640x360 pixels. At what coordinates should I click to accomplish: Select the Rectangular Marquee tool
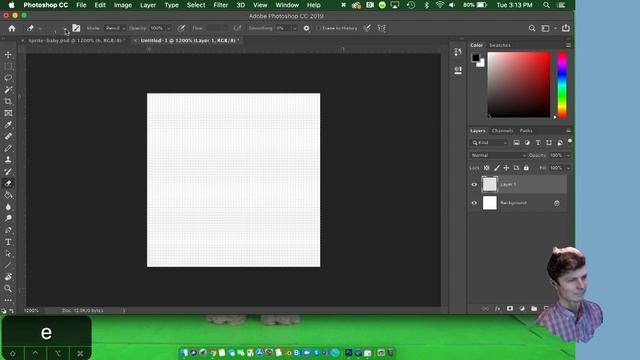8,66
